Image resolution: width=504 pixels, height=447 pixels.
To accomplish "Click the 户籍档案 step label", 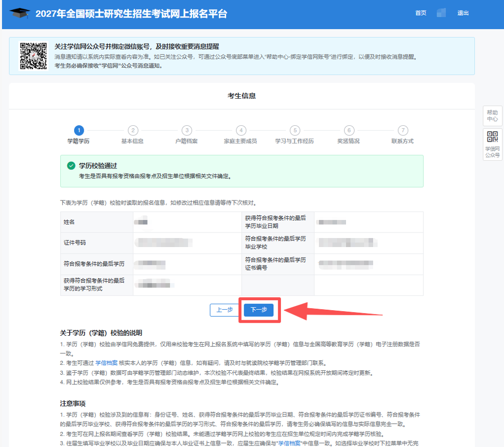I will (187, 141).
